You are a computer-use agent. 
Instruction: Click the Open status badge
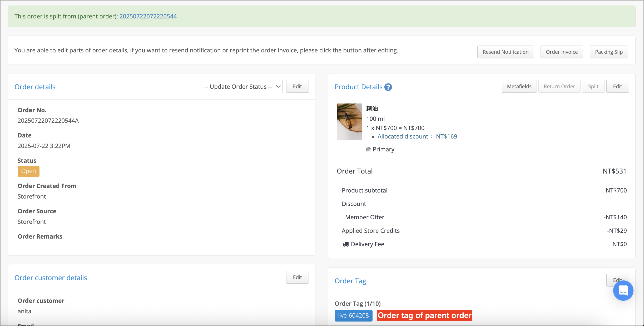coord(28,171)
